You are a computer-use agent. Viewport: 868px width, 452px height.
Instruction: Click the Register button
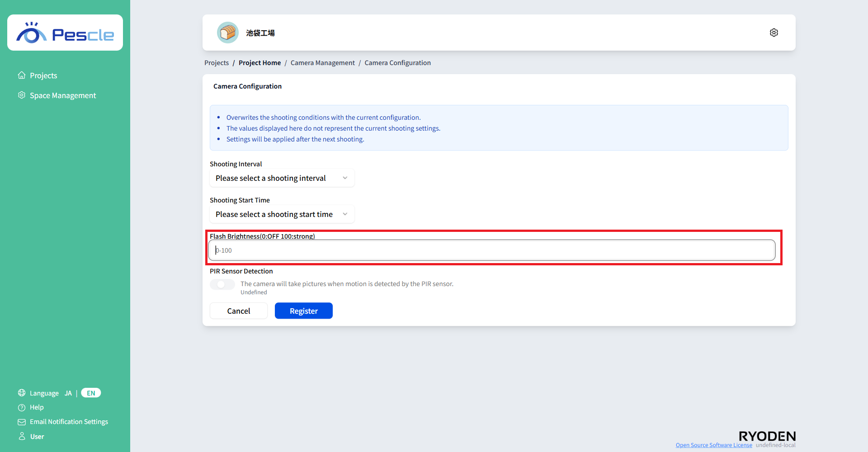coord(303,311)
